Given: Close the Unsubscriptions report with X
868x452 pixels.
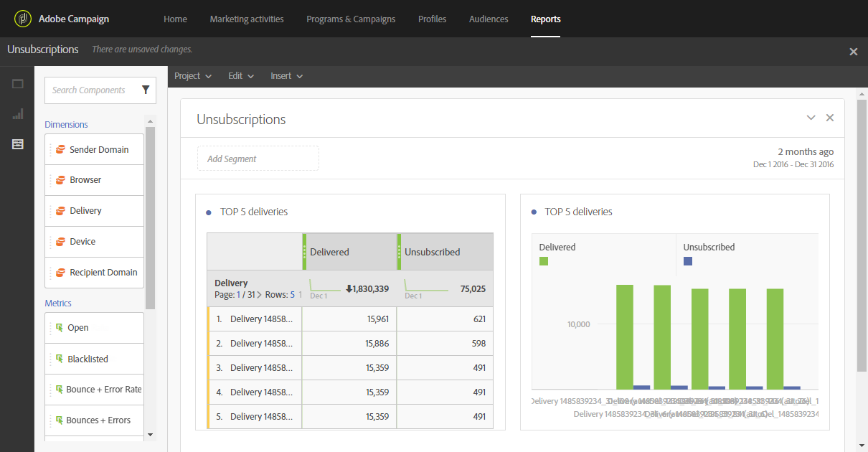Looking at the screenshot, I should 854,52.
